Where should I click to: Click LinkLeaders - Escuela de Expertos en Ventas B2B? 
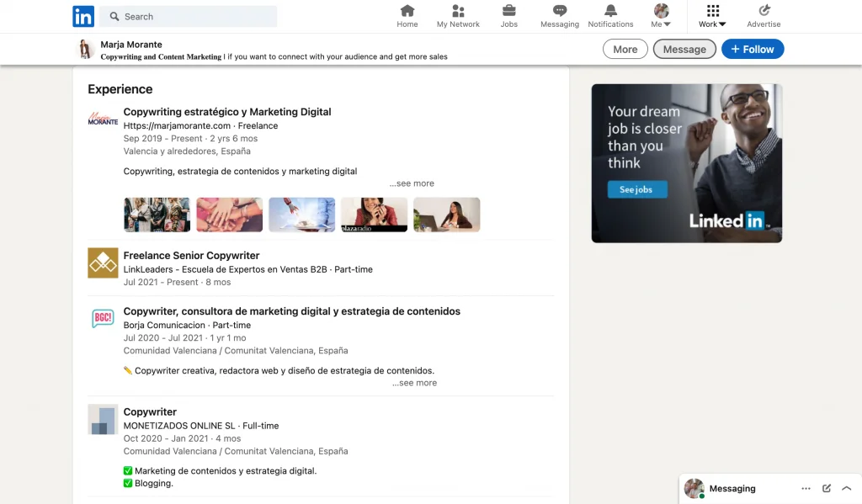click(225, 269)
